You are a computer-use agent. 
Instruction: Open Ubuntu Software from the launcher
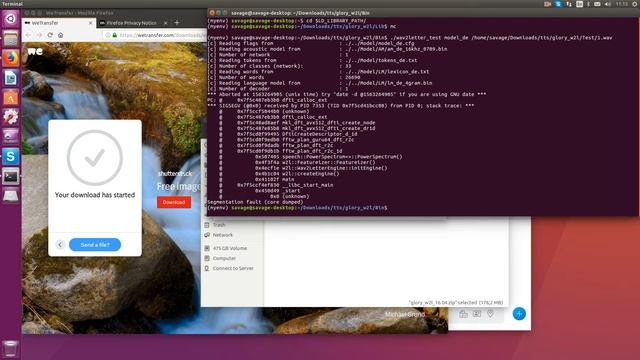point(11,97)
